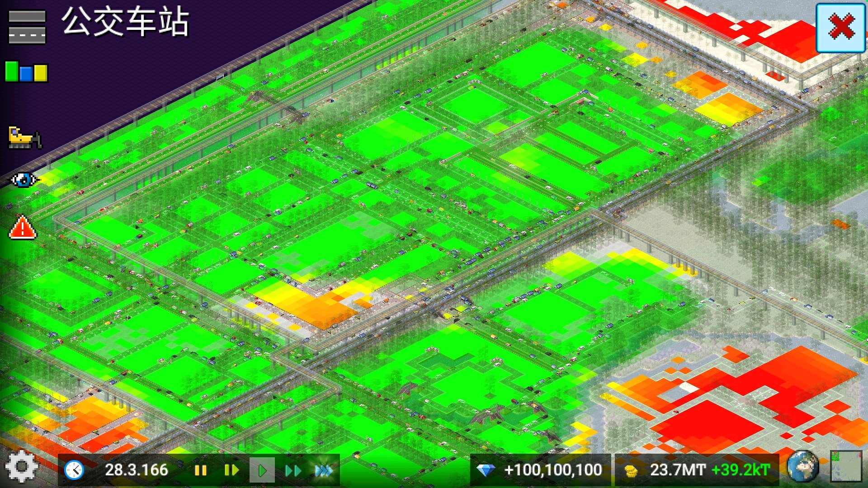Open the minimap thumbnail

(846, 466)
